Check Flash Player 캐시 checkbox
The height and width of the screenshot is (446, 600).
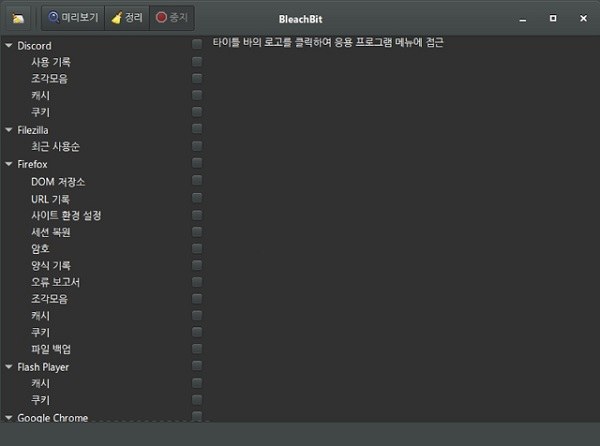point(197,383)
